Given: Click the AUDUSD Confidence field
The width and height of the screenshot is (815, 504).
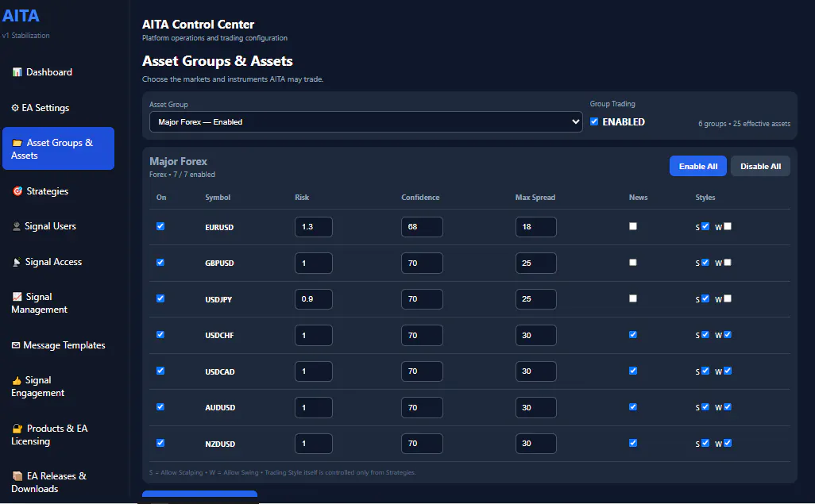Looking at the screenshot, I should (x=422, y=407).
